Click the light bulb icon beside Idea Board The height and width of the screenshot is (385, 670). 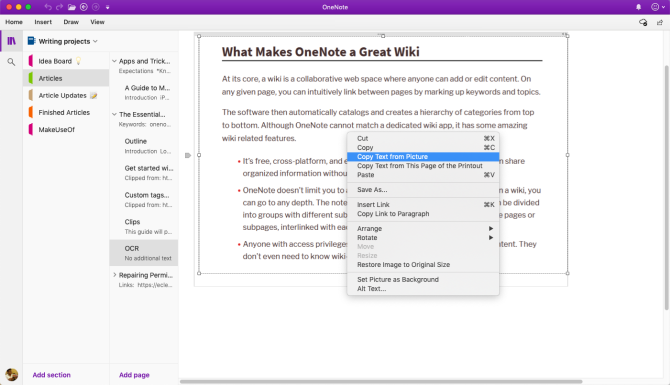coord(78,61)
